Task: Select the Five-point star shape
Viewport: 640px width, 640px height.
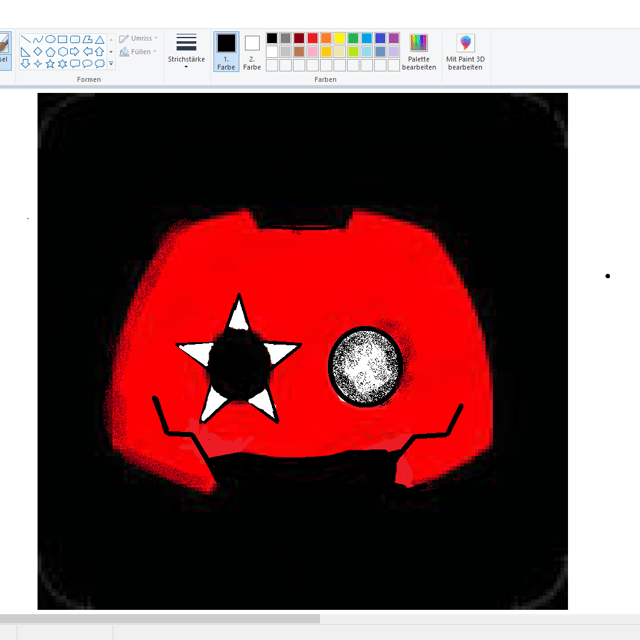Action: 50,64
